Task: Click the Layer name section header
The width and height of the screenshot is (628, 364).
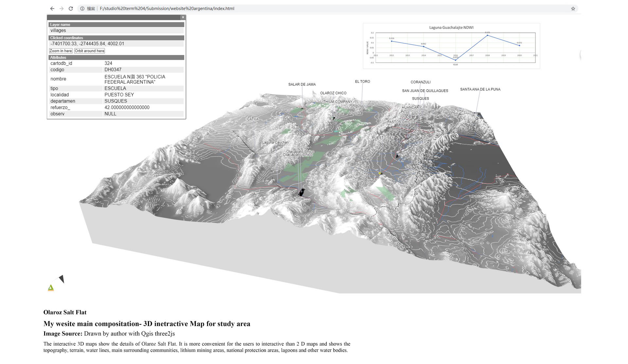Action: (116, 25)
